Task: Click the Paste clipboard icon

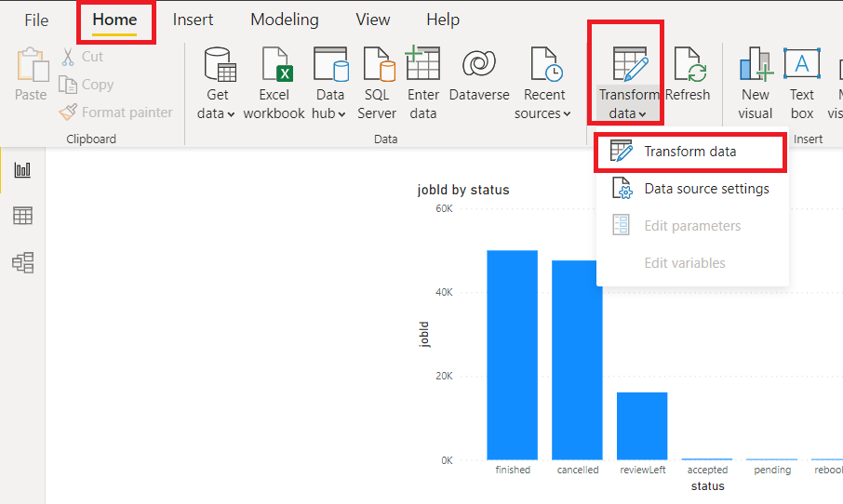Action: (x=32, y=65)
